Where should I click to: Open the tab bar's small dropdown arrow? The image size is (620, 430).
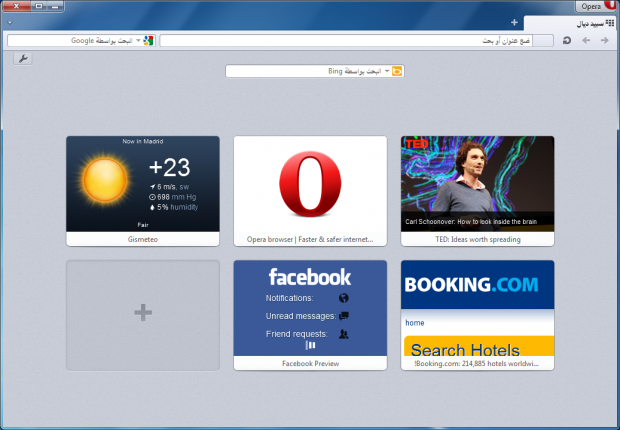click(10, 23)
